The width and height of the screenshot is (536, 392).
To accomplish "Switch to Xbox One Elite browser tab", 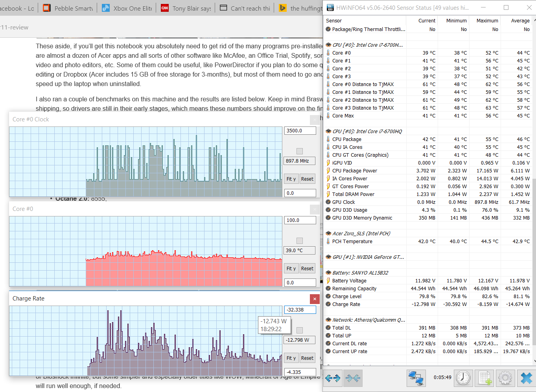I will pos(127,8).
